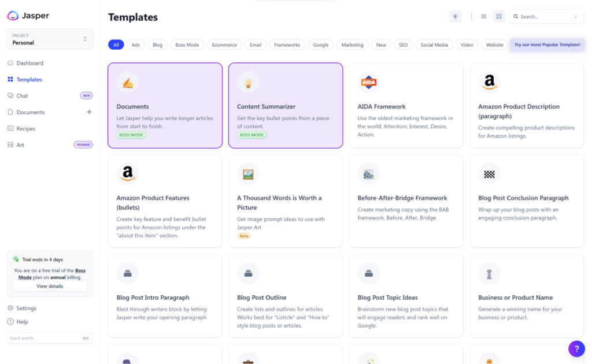The image size is (592, 364).
Task: Add a new document with plus icon
Action: coord(89,112)
